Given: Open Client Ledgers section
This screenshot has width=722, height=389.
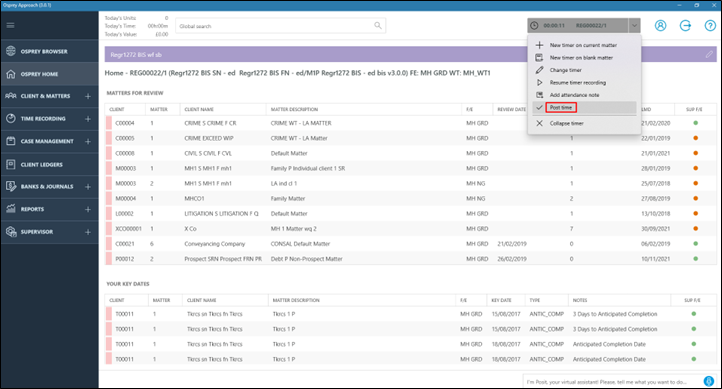Looking at the screenshot, I should point(49,164).
